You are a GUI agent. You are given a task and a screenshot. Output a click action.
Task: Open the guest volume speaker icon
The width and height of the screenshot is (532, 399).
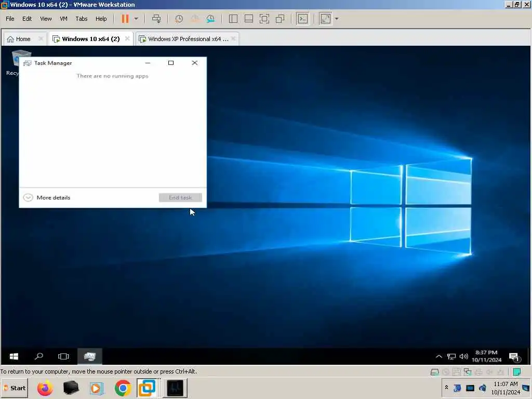pyautogui.click(x=463, y=356)
